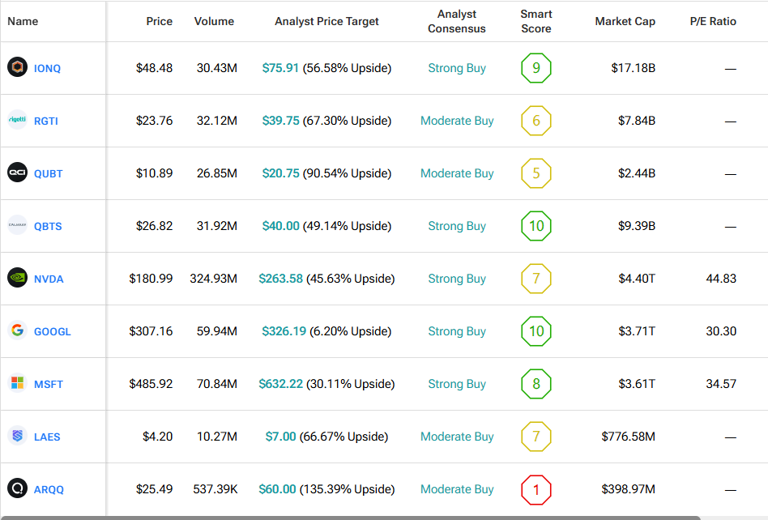The width and height of the screenshot is (768, 520).
Task: Click NVDA's $263.58 analyst price target
Action: click(x=280, y=279)
